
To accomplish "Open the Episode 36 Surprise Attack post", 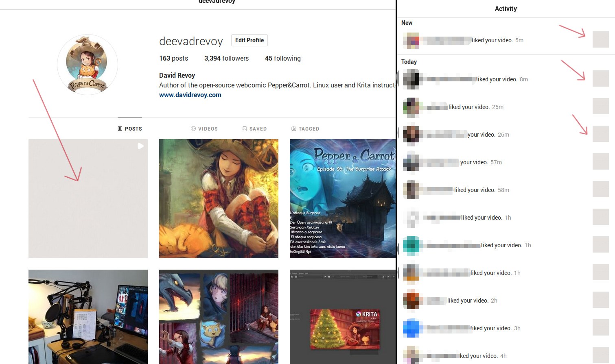I will click(x=343, y=198).
